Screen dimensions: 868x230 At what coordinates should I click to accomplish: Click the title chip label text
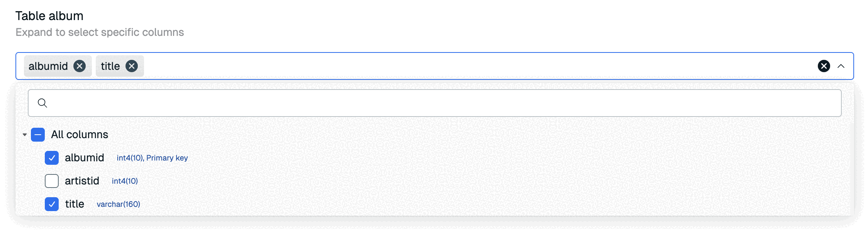(x=110, y=66)
